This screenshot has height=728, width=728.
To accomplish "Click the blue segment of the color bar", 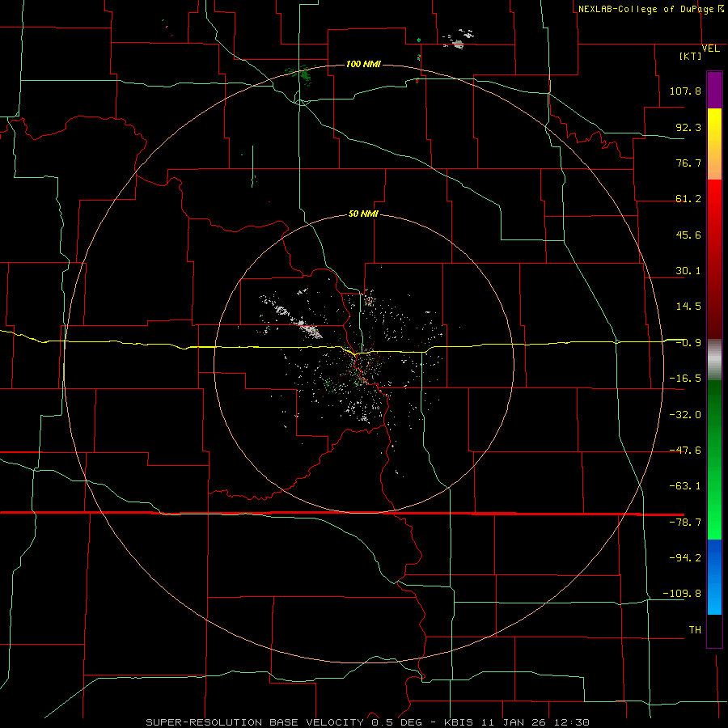I will pyautogui.click(x=714, y=577).
